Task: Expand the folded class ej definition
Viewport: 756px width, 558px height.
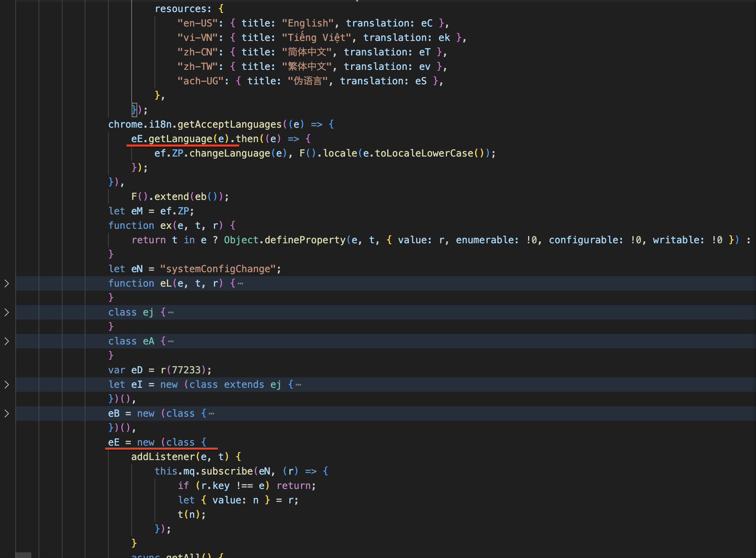Action: coord(7,312)
